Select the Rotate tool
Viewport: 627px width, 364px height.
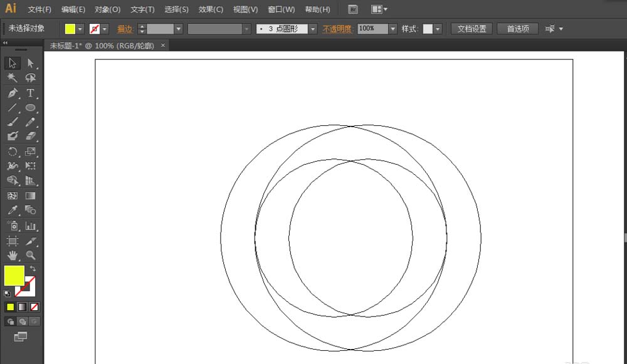[13, 152]
